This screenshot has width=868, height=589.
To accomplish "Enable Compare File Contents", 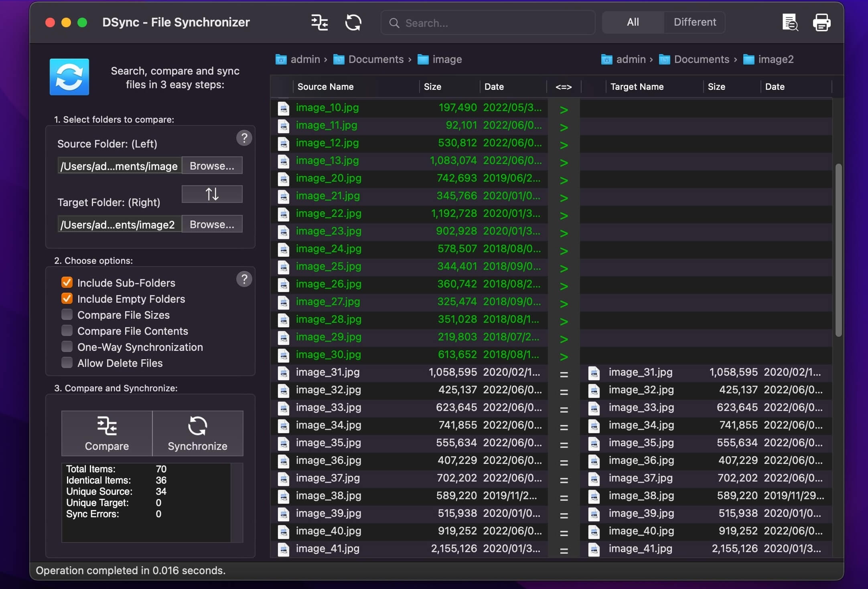I will click(67, 330).
